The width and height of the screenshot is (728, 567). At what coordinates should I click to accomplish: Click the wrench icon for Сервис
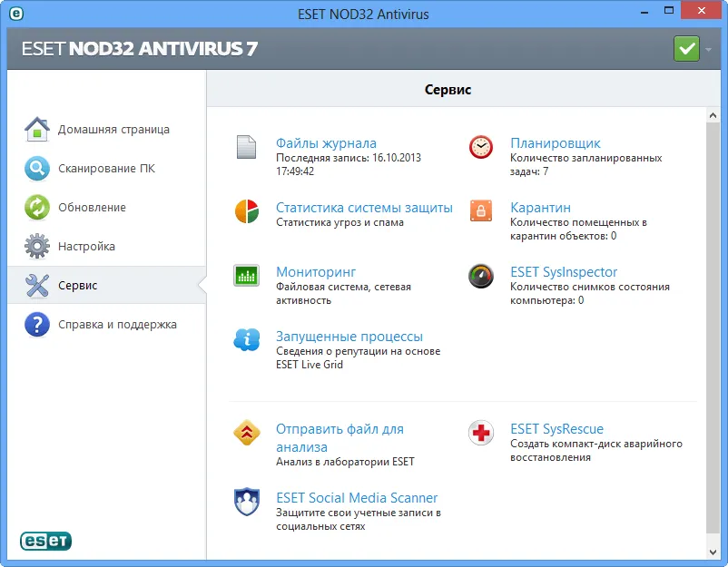coord(37,285)
